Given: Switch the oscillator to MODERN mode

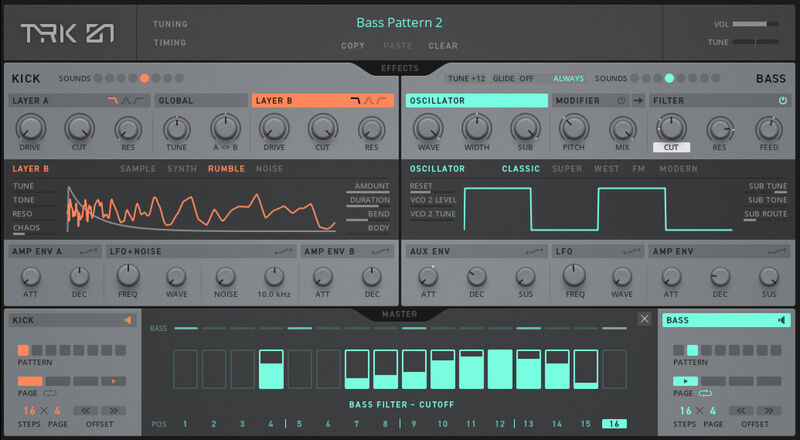Looking at the screenshot, I should (x=678, y=168).
